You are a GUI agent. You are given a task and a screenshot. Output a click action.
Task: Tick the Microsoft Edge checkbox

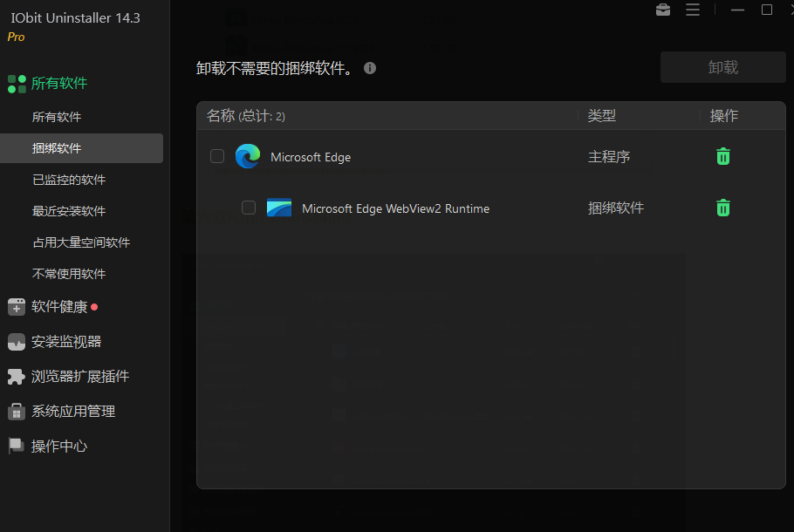tap(217, 156)
